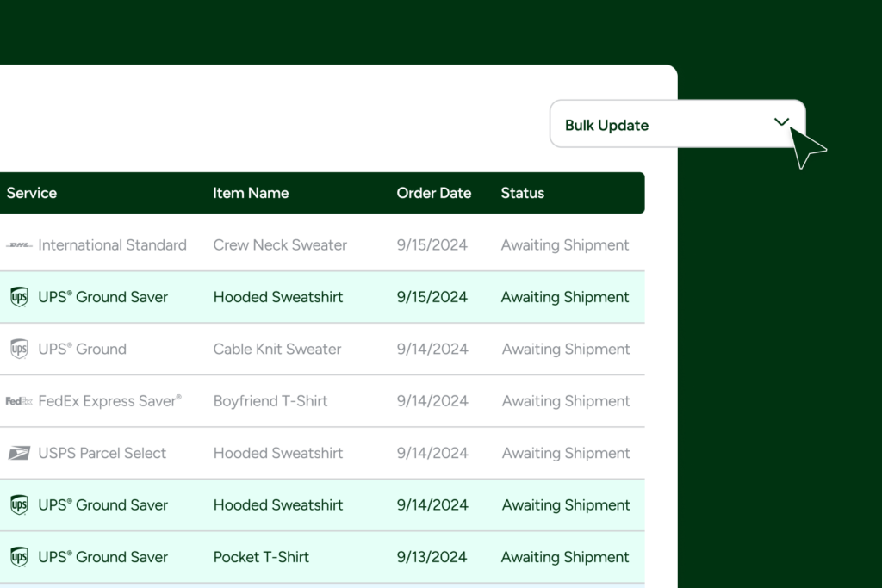
Task: Click the UPS shield icon beside the 9/15/2024 Hooded Sweatshirt
Action: [19, 297]
